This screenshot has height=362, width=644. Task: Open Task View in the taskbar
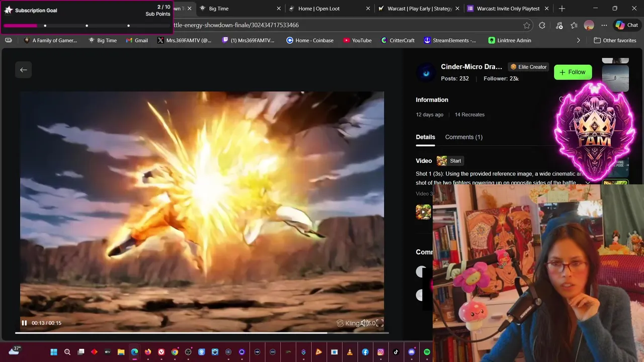81,352
